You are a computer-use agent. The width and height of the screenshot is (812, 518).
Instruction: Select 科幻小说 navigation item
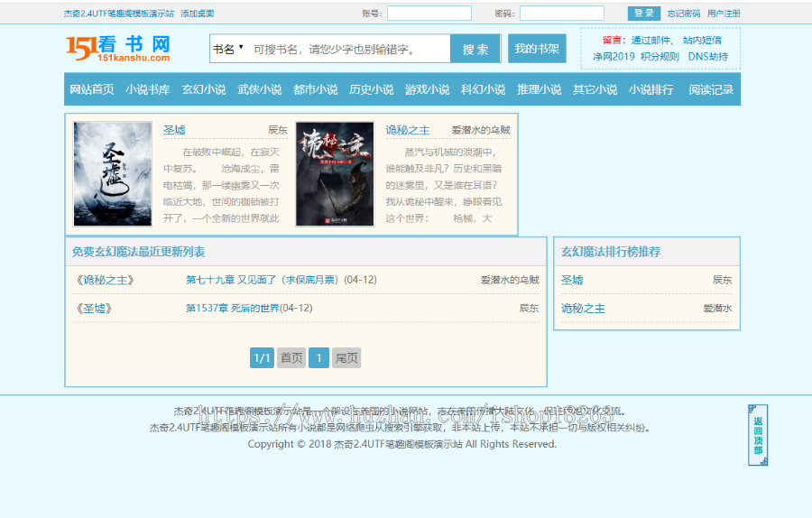point(484,89)
